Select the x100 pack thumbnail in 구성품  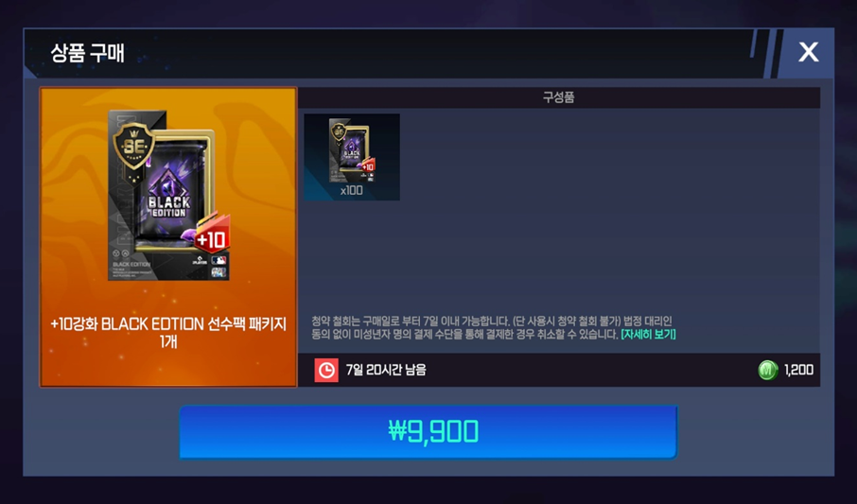(x=352, y=157)
